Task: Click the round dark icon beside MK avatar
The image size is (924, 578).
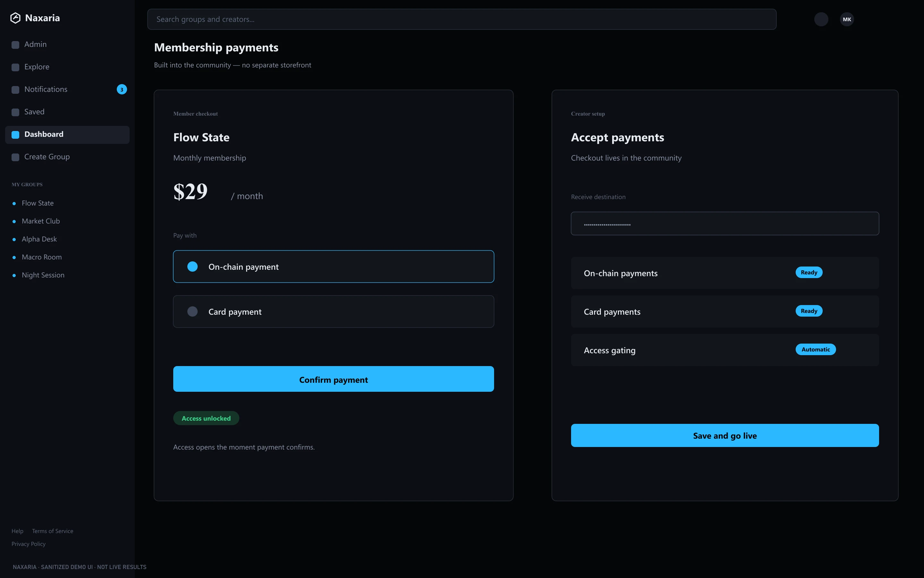Action: (821, 19)
